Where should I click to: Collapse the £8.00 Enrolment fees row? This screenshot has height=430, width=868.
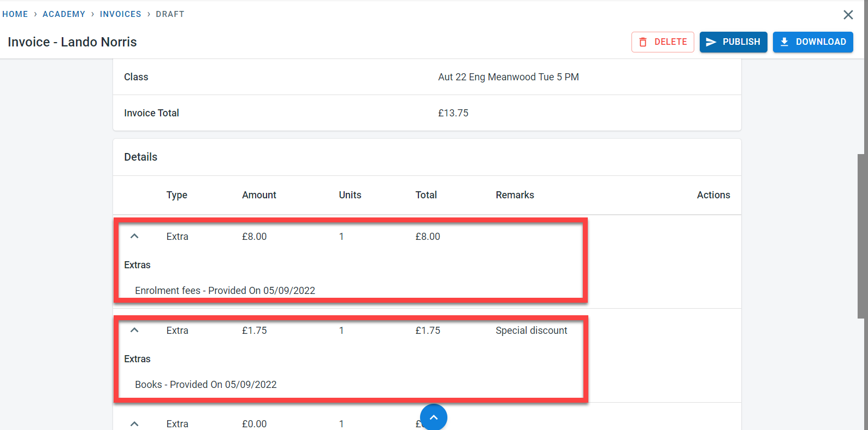coord(134,237)
